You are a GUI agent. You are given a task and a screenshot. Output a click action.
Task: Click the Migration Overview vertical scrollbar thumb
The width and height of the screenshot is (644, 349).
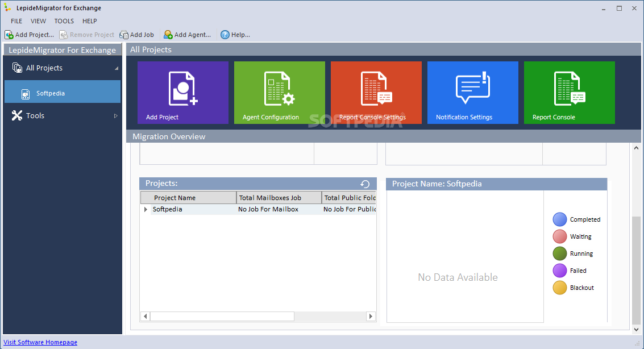point(636,270)
